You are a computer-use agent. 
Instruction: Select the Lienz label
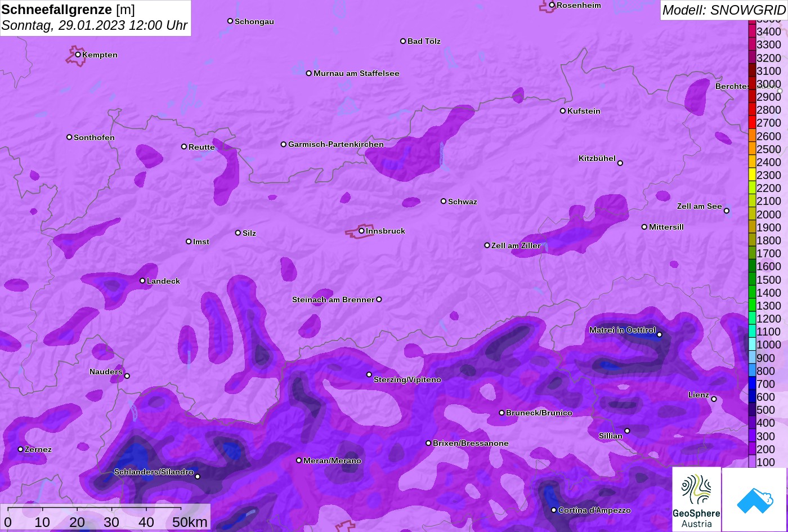click(699, 395)
